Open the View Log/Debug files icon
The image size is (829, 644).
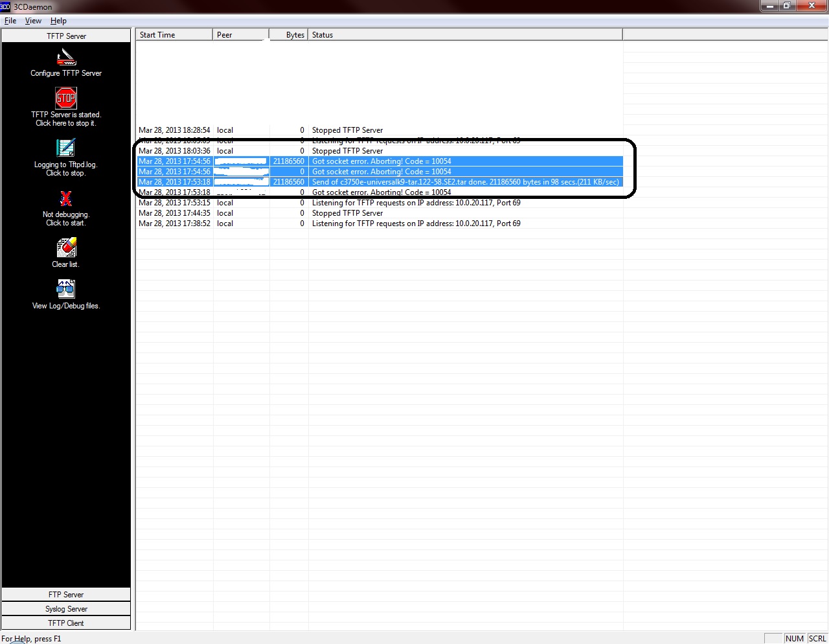point(65,288)
